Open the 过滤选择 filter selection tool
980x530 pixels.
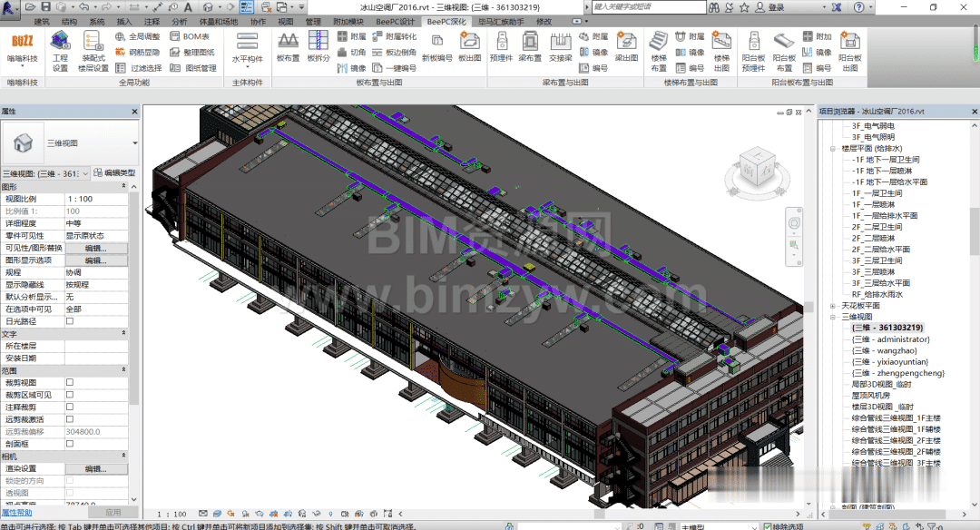pyautogui.click(x=138, y=67)
